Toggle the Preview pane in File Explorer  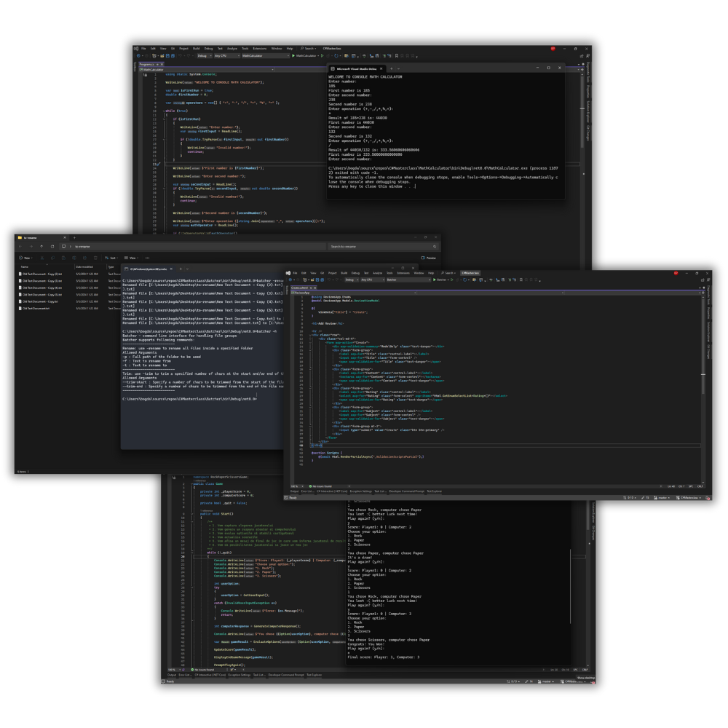coord(430,258)
